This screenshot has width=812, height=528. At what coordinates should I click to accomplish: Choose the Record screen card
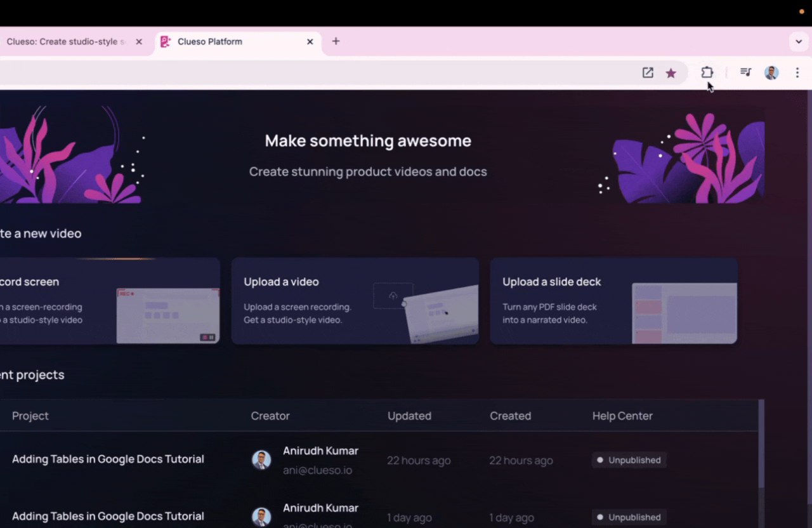coord(110,301)
